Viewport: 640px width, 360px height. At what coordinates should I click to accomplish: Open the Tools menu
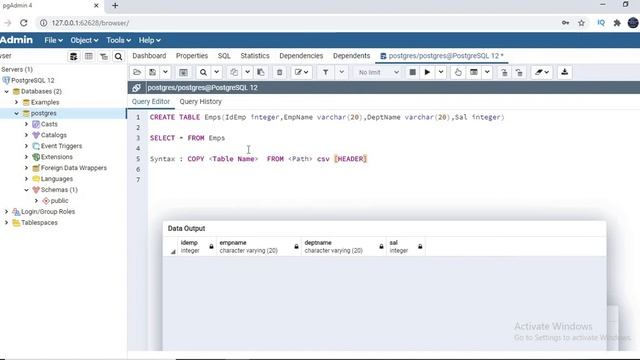coord(118,40)
